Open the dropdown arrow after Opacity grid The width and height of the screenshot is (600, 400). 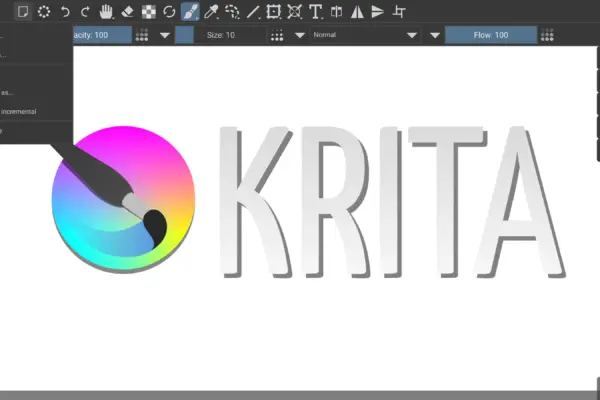coord(165,35)
